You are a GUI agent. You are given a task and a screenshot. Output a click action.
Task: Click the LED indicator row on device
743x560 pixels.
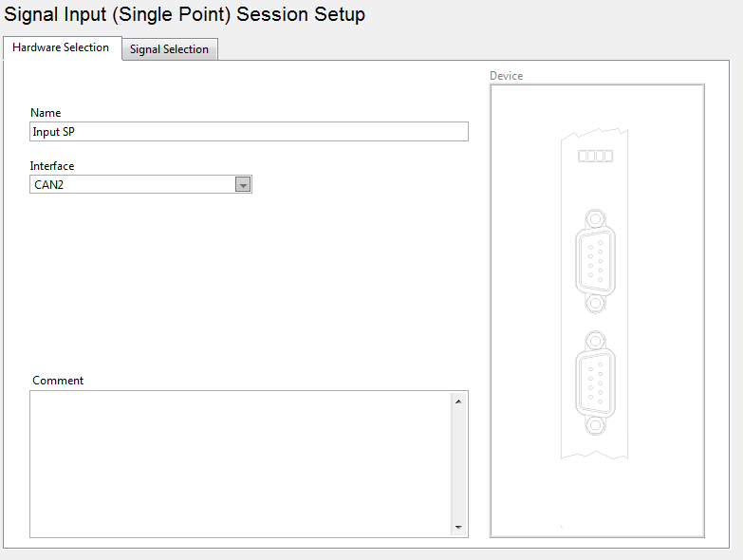596,156
